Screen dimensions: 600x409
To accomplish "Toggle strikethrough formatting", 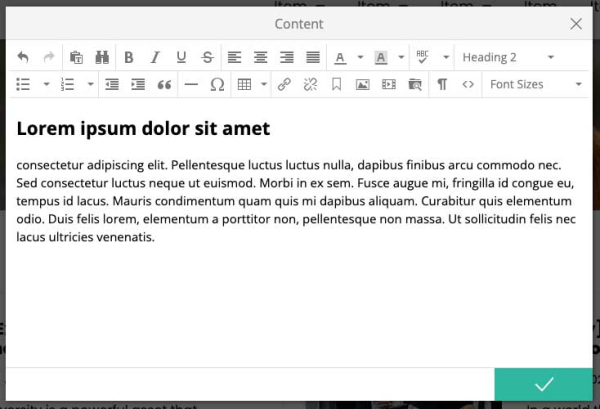I will [207, 57].
